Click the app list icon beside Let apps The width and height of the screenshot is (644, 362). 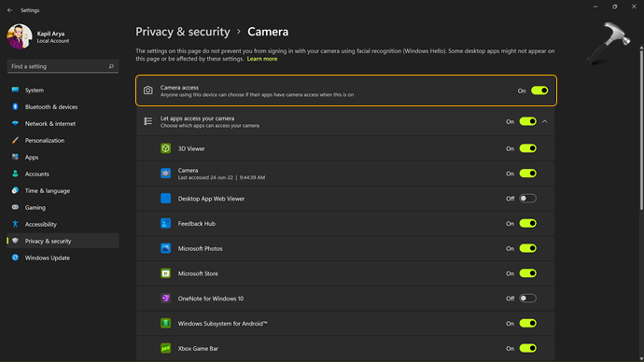(x=147, y=121)
